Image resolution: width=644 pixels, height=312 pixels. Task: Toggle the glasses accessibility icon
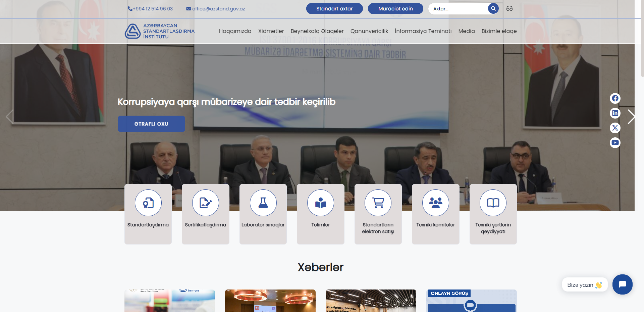[509, 9]
